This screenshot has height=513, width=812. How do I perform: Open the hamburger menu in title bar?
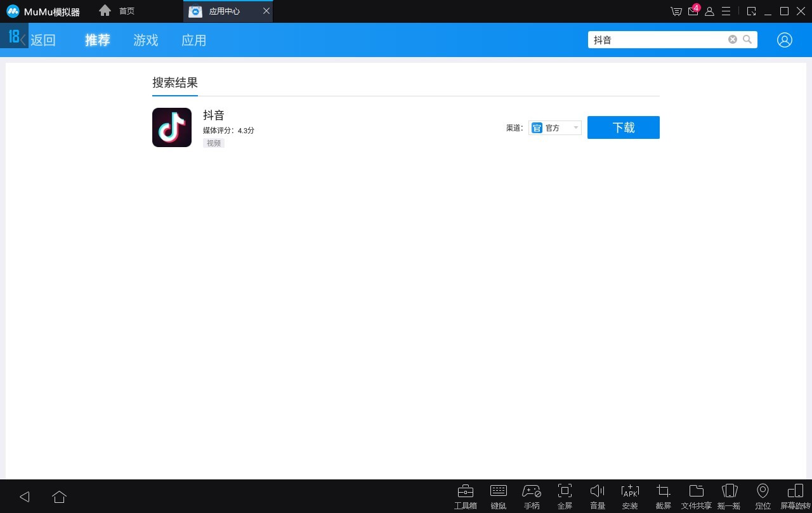[x=726, y=11]
